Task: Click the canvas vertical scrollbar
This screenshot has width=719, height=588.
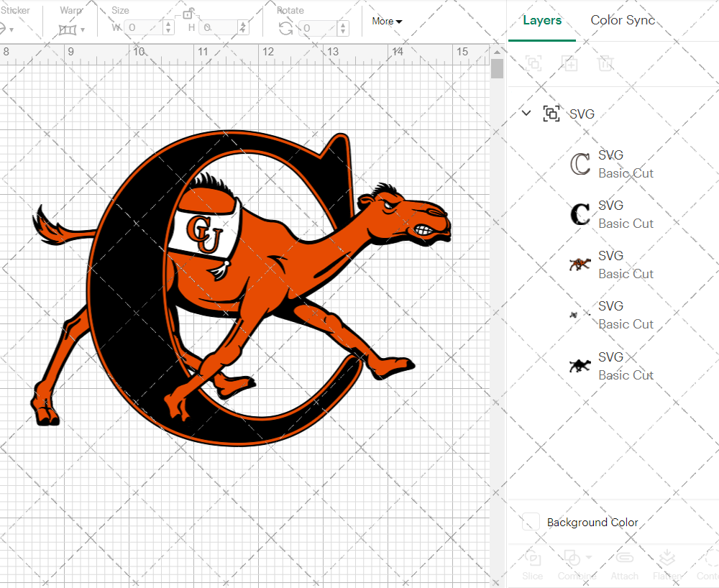Action: click(x=496, y=68)
